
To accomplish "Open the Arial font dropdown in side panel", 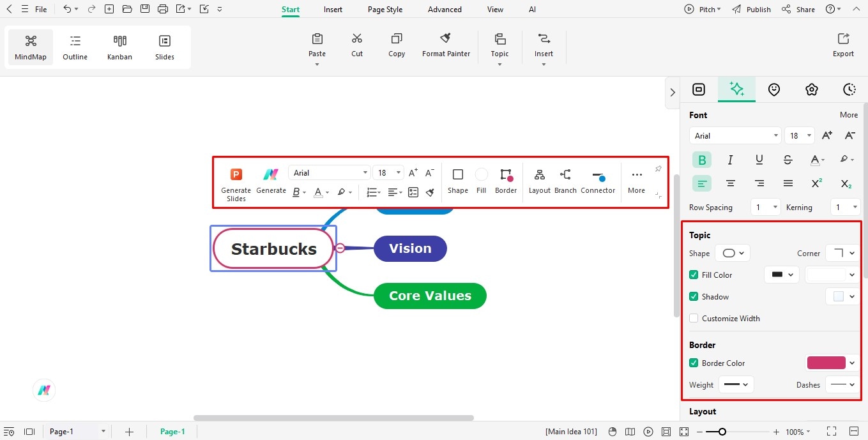I will (x=735, y=135).
